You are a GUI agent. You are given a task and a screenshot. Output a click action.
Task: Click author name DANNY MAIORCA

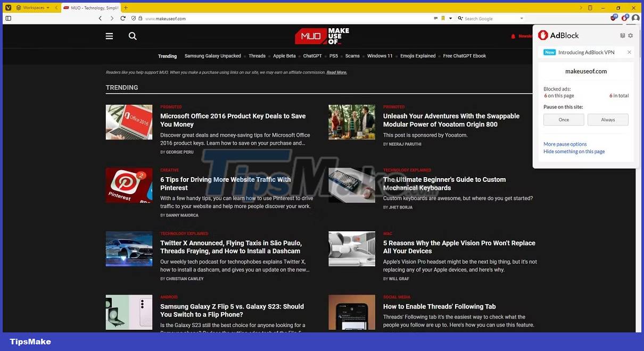[x=182, y=215]
